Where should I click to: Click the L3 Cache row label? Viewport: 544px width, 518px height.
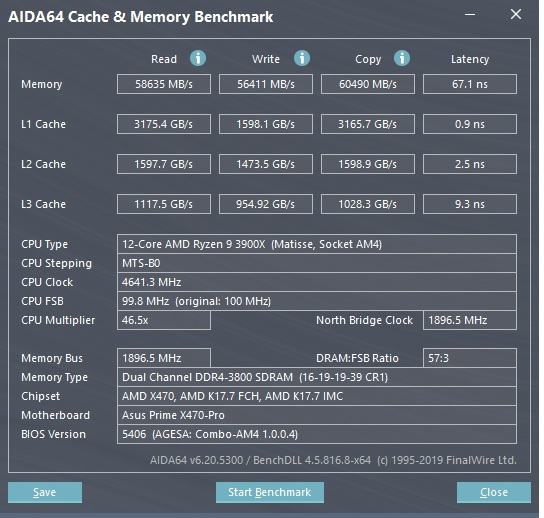point(43,204)
